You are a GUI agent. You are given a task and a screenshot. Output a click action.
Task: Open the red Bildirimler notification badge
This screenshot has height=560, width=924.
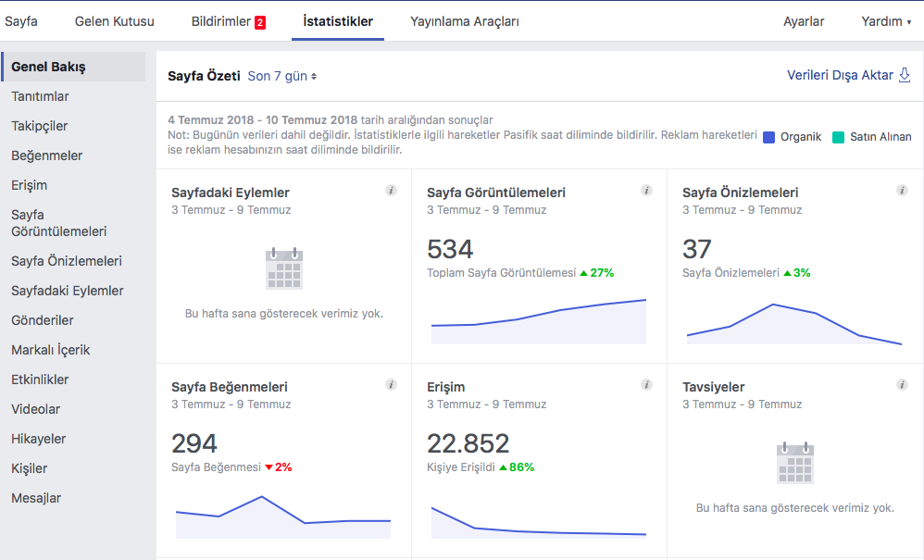pyautogui.click(x=260, y=22)
